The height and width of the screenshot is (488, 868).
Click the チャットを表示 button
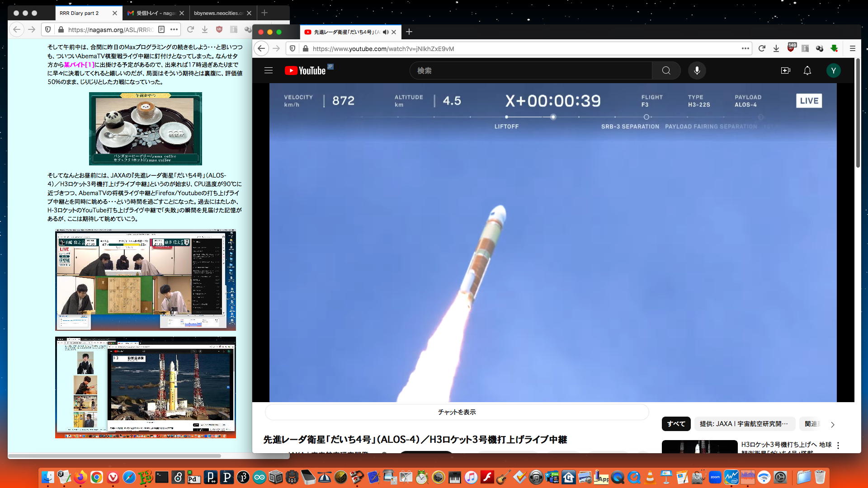point(457,412)
